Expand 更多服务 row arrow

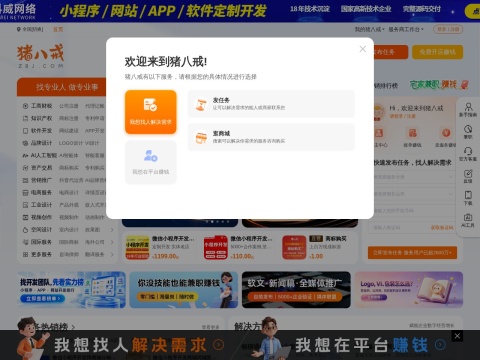click(x=112, y=254)
